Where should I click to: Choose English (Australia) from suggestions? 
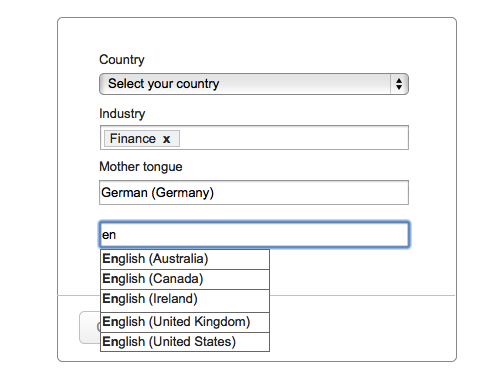click(185, 259)
